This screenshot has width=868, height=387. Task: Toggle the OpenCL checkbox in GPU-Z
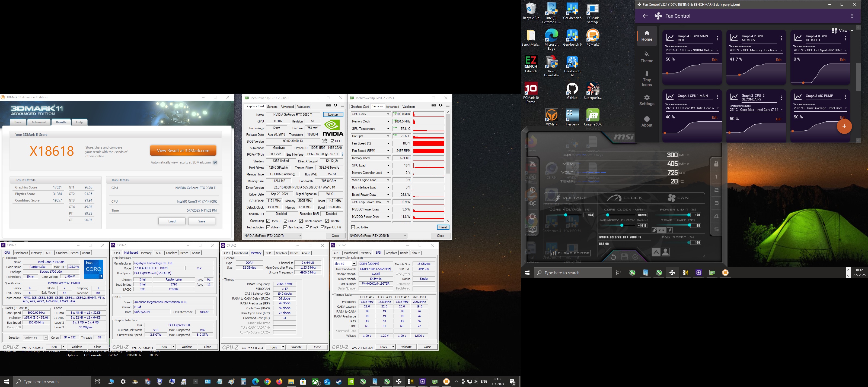click(268, 221)
